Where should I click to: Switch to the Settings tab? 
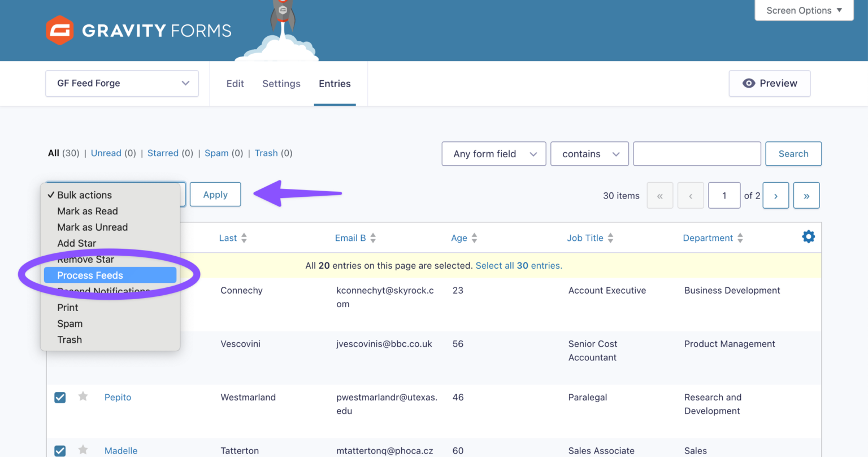pos(281,84)
